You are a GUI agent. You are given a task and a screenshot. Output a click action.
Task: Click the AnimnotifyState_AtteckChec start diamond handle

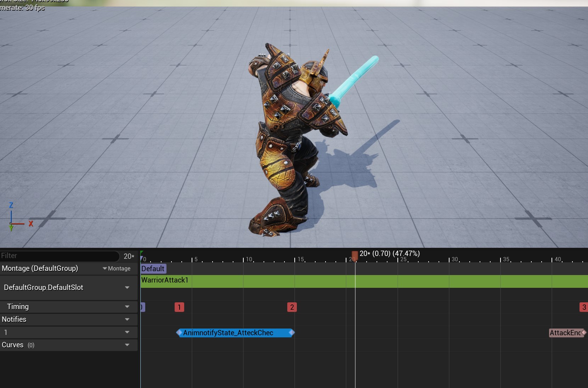click(179, 333)
